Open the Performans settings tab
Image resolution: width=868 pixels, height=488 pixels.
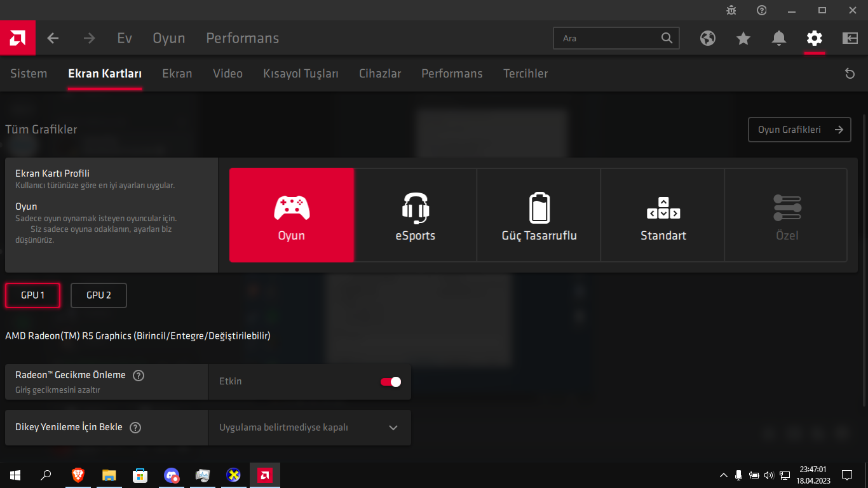click(452, 74)
